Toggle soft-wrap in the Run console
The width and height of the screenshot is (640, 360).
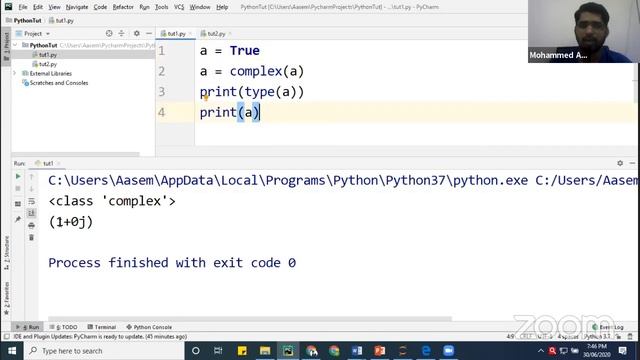click(31, 201)
